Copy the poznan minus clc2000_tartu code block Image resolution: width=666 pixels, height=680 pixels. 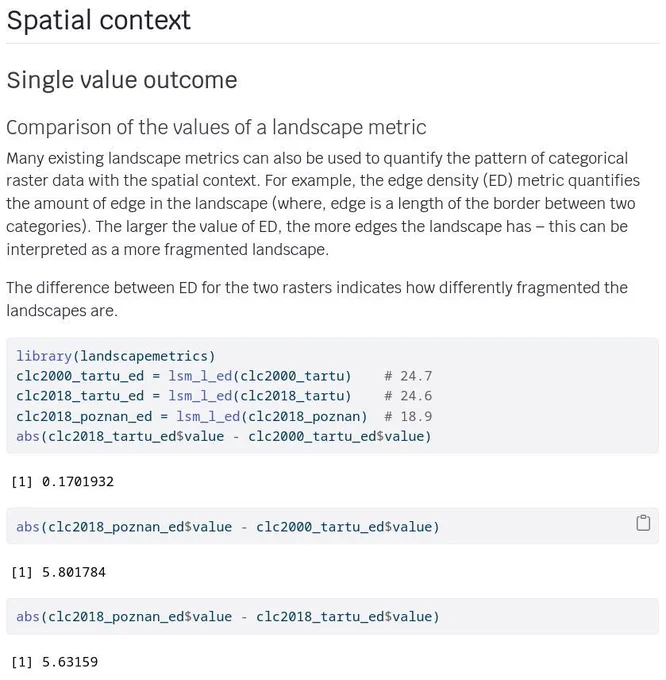pos(643,523)
